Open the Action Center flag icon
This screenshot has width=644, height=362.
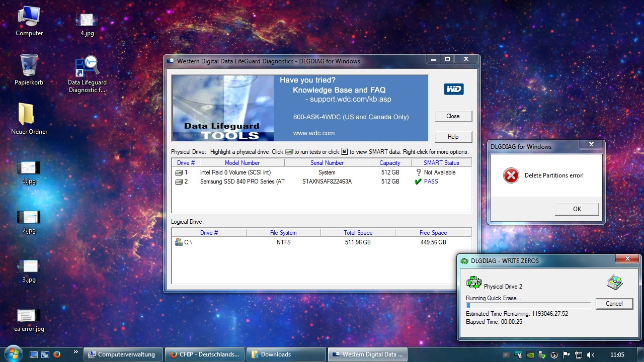567,354
